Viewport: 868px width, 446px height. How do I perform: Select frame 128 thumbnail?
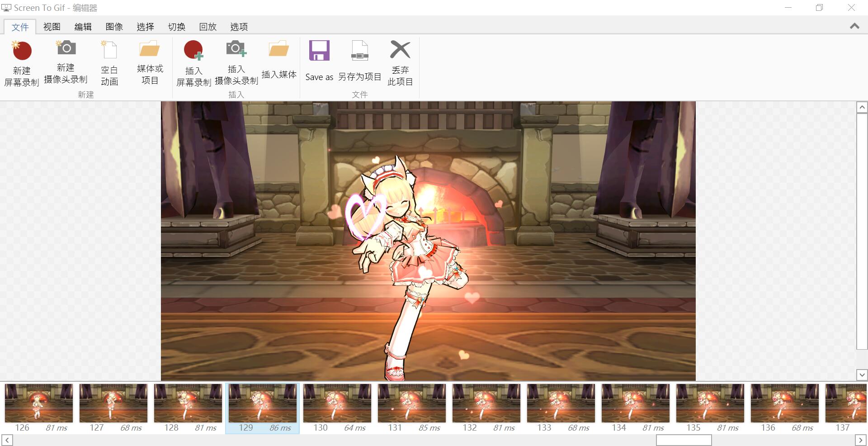pyautogui.click(x=188, y=403)
